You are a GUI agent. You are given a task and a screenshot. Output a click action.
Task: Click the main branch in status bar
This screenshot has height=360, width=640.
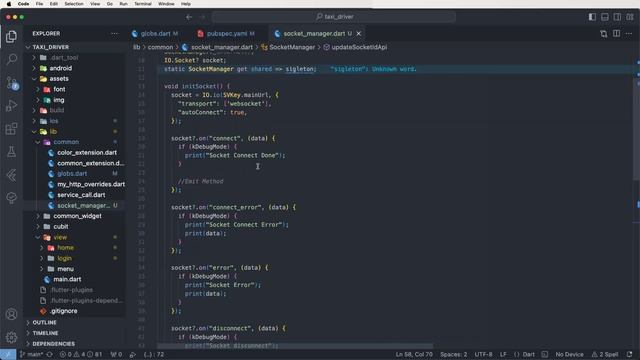click(31, 354)
